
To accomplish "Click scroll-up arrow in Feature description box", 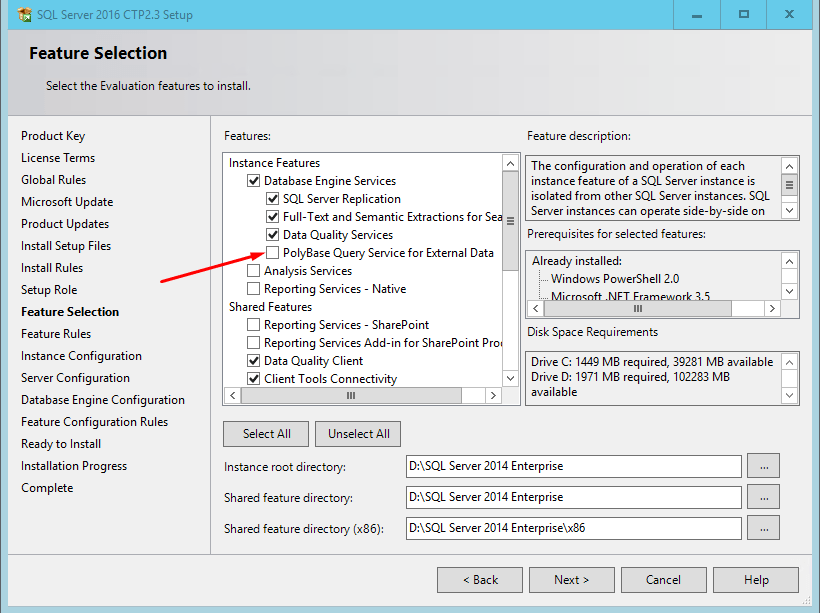I will pyautogui.click(x=789, y=166).
